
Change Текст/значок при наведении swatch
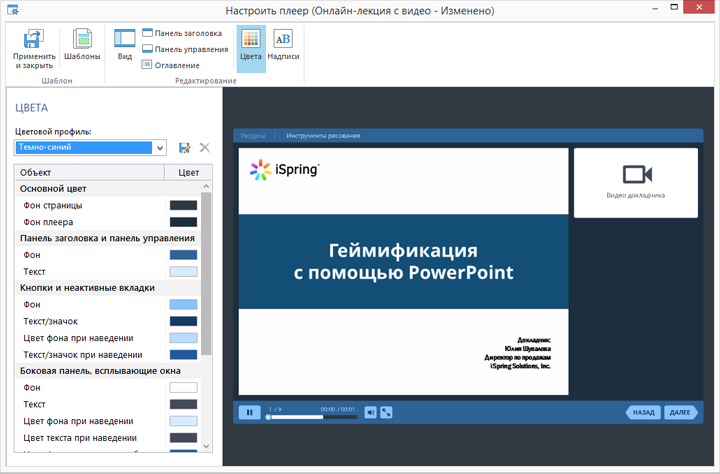coord(183,355)
